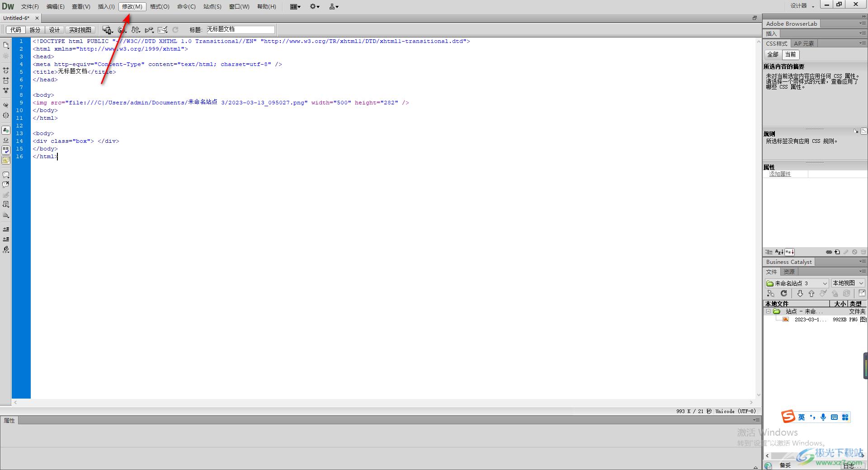
Task: Click the Remove Comment icon
Action: (6, 184)
